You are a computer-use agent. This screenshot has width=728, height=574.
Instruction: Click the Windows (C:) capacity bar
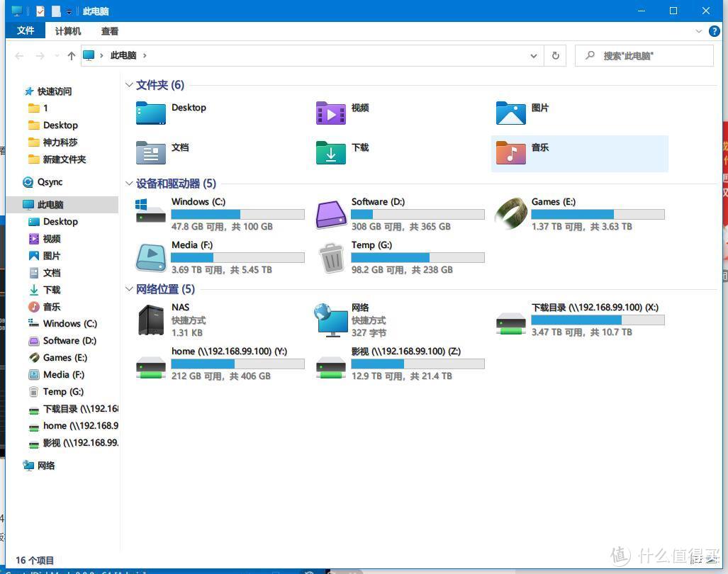[x=237, y=215]
